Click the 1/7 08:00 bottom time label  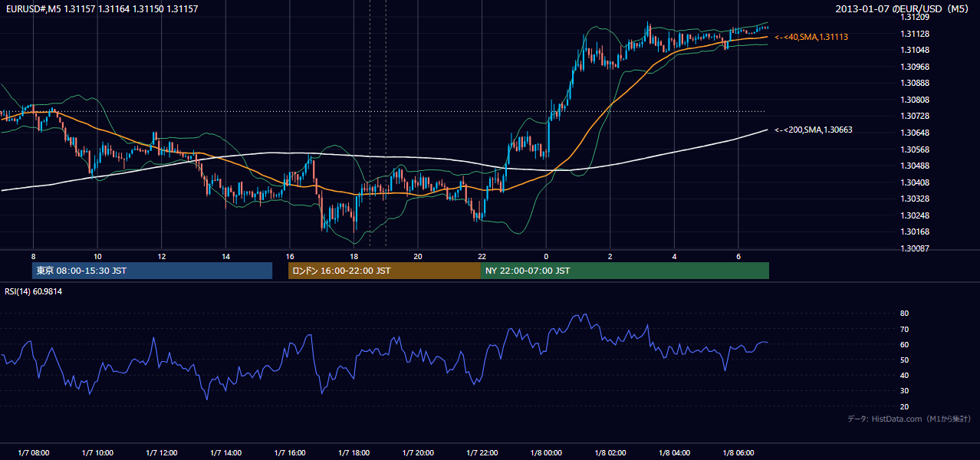(x=33, y=453)
